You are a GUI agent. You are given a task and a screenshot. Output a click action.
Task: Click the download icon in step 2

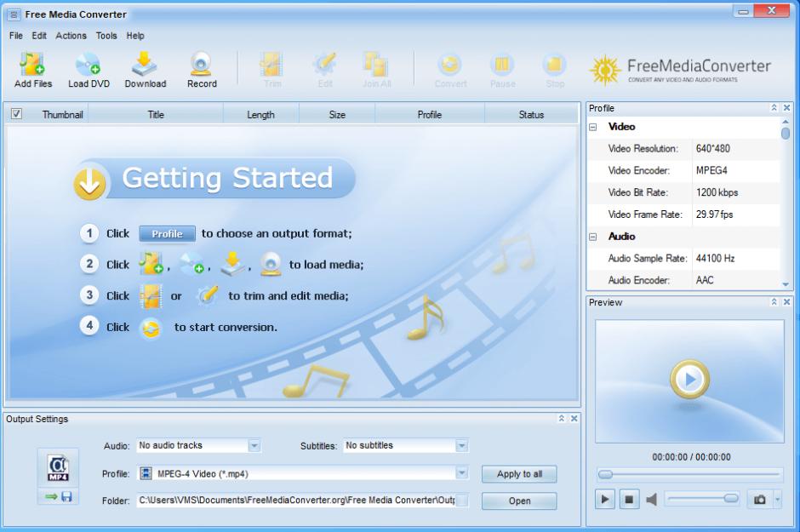coord(232,264)
